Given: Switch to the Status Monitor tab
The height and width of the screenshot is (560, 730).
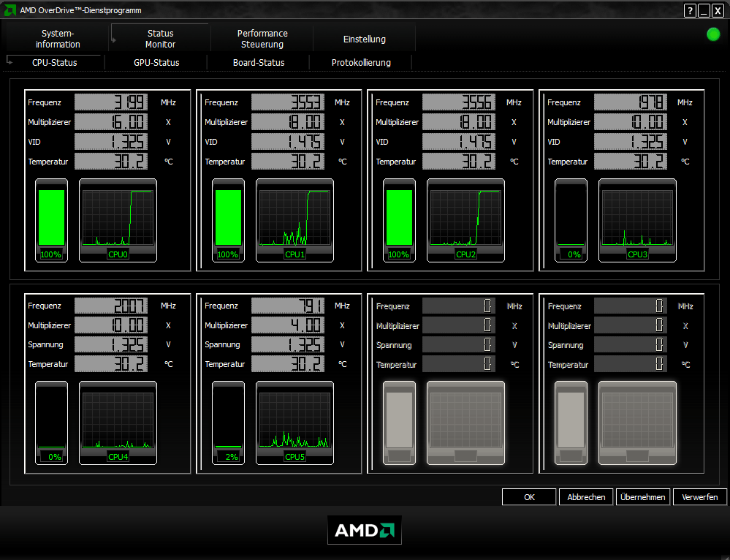Looking at the screenshot, I should point(160,39).
